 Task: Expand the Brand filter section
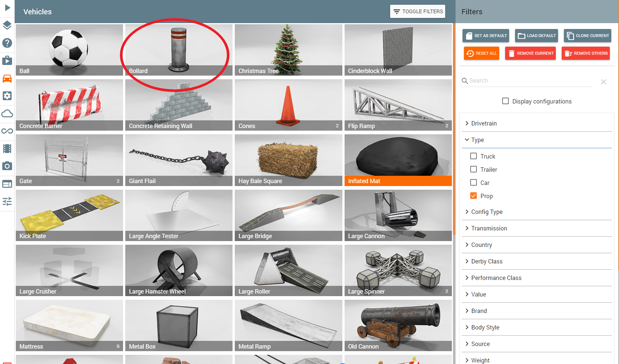537,311
